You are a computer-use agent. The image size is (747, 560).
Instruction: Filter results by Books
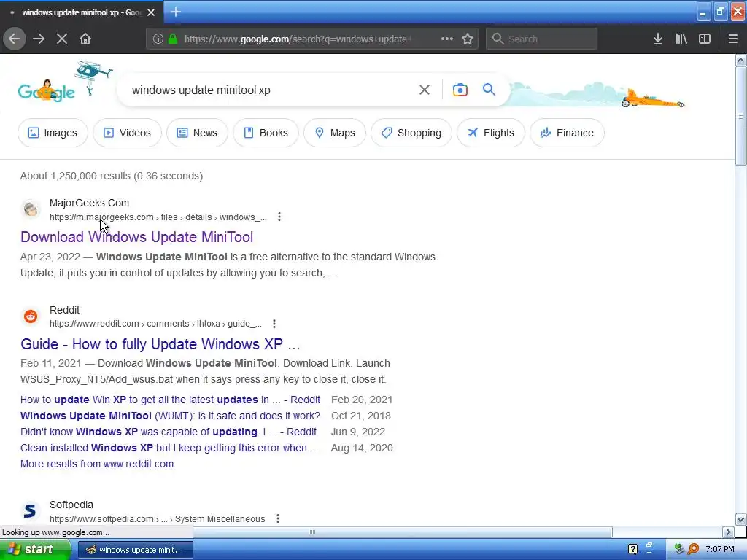[266, 133]
